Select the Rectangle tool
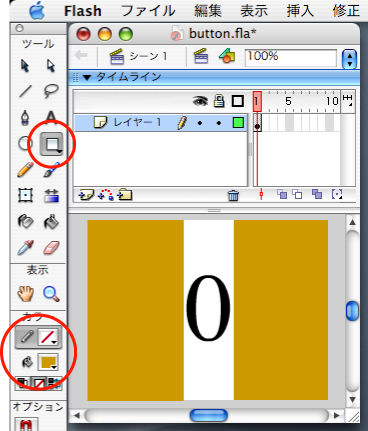The height and width of the screenshot is (431, 368). pos(51,144)
